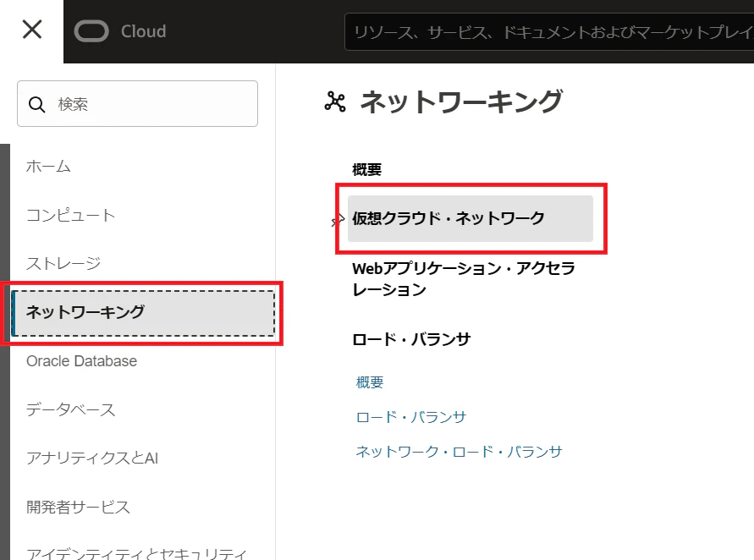Click the bold ロード・バランサ section heading

pyautogui.click(x=411, y=339)
